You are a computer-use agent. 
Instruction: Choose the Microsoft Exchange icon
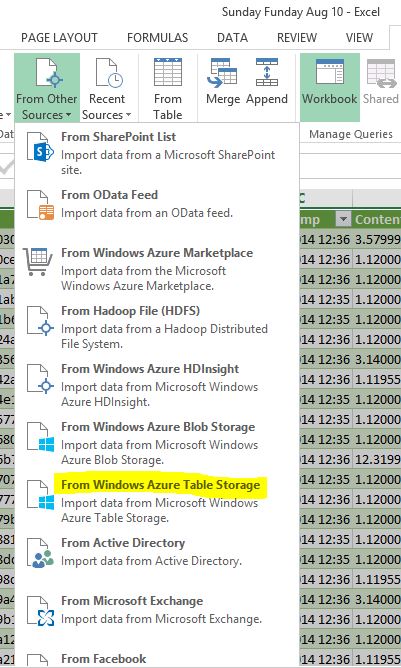click(40, 611)
